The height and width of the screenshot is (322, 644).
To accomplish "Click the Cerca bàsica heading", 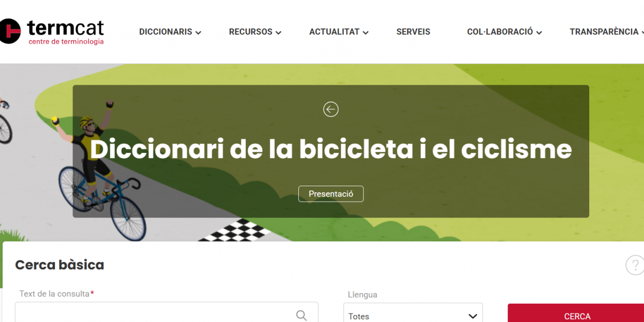I will [60, 265].
